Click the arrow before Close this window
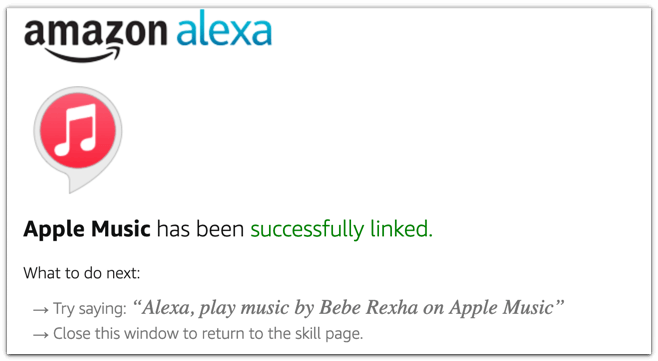Image resolution: width=658 pixels, height=361 pixels. (x=41, y=335)
